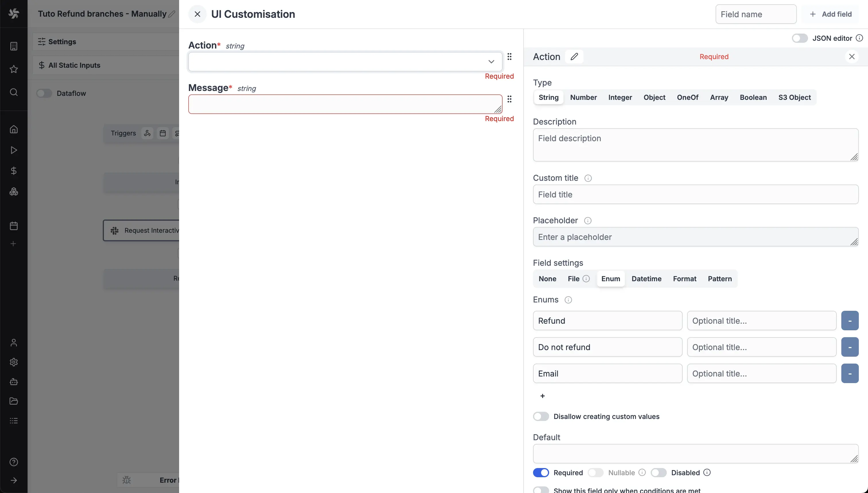
Task: Open the Run view from the sidebar play icon
Action: (x=13, y=150)
